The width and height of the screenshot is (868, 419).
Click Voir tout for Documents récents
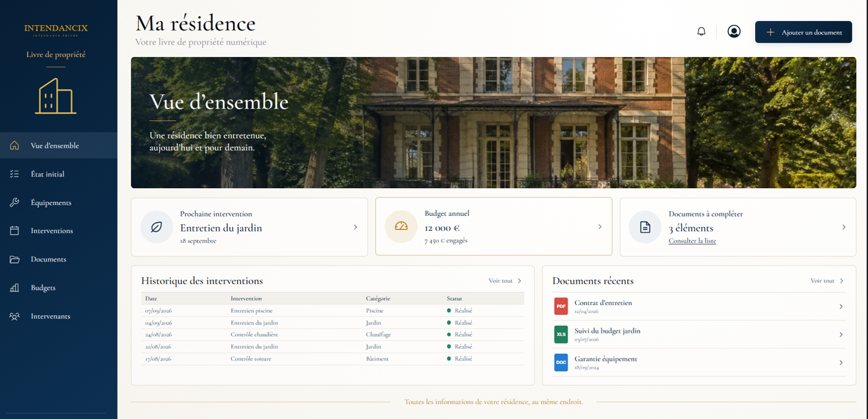click(x=827, y=280)
